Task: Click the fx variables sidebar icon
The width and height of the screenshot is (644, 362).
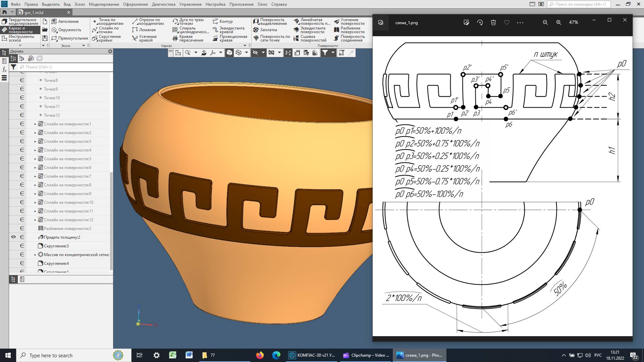Action: 4,69
